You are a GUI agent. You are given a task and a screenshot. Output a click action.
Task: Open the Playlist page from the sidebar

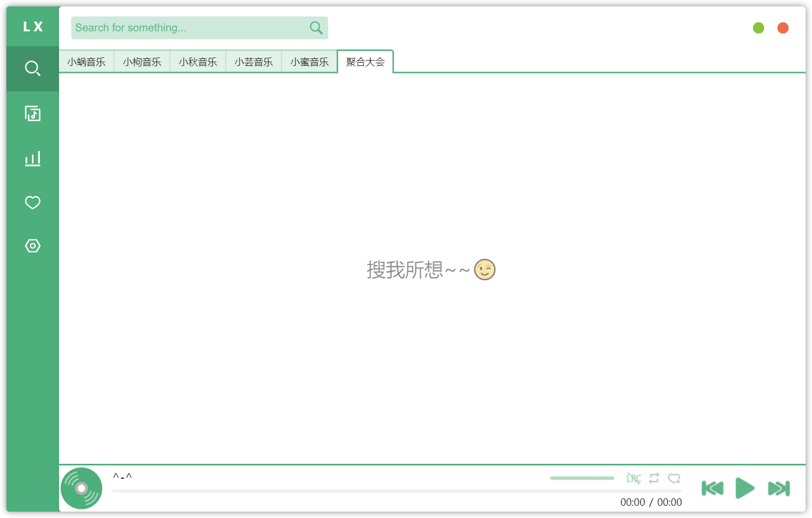pos(32,113)
